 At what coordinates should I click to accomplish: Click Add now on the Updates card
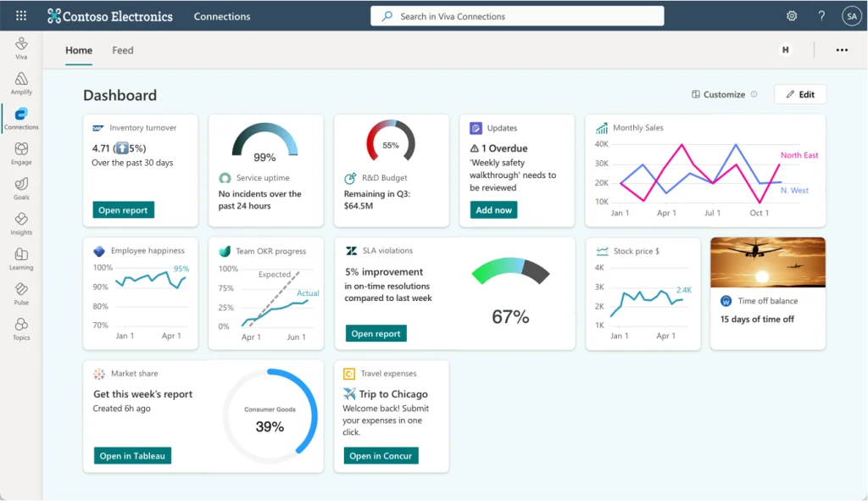tap(493, 209)
